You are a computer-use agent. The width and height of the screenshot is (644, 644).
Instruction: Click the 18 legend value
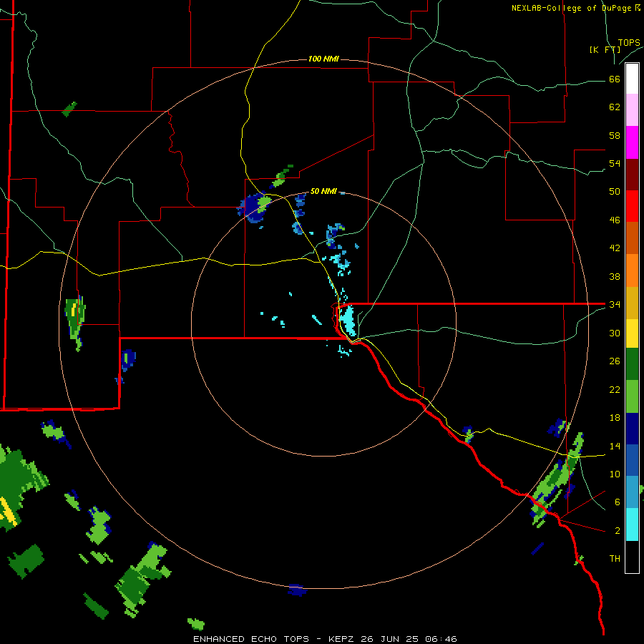click(615, 418)
